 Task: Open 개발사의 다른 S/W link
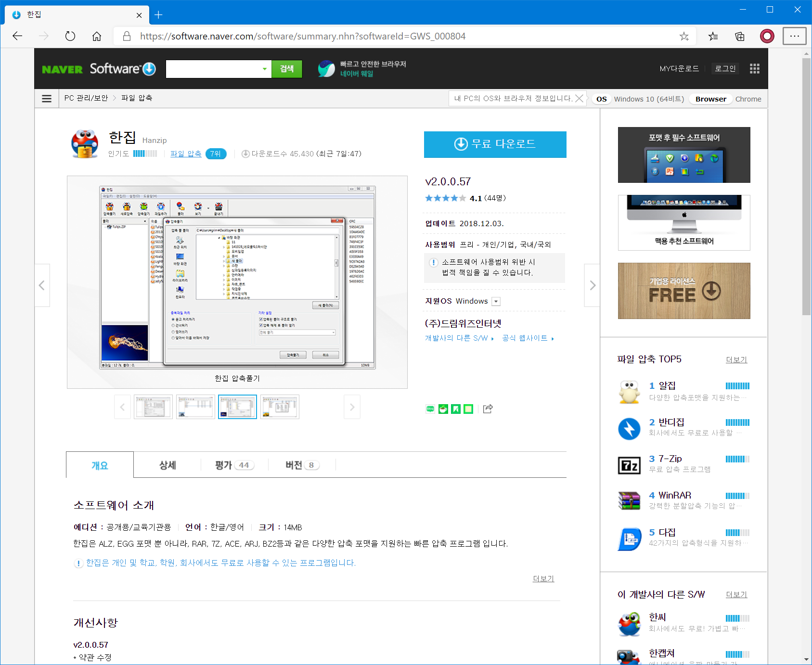pos(459,338)
